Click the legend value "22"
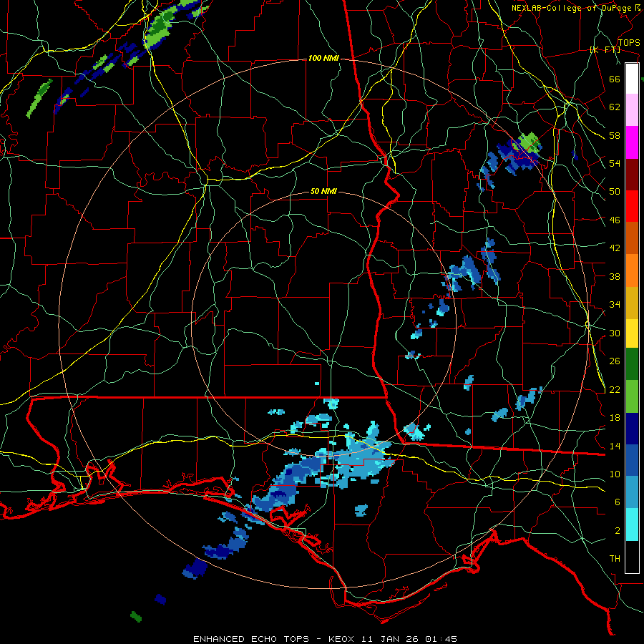The height and width of the screenshot is (644, 644). click(x=615, y=389)
